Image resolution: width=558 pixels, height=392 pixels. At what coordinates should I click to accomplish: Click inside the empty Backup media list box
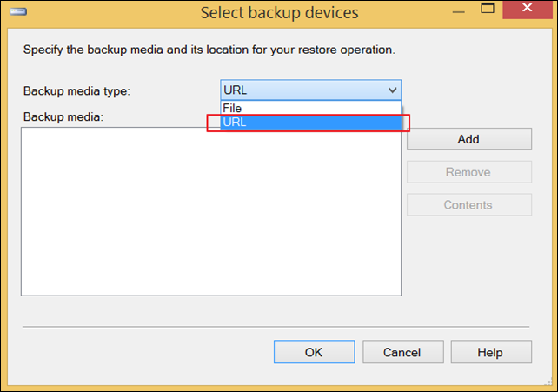(211, 212)
